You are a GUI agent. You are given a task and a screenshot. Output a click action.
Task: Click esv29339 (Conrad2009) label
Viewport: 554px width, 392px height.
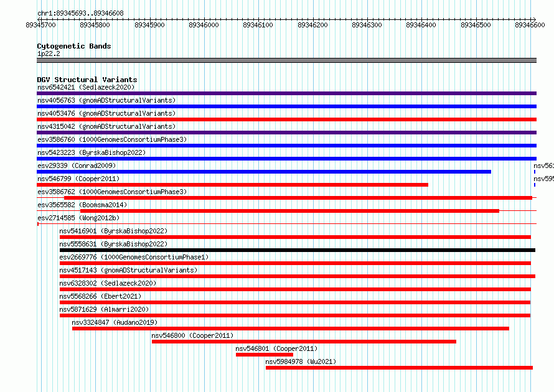click(x=77, y=166)
